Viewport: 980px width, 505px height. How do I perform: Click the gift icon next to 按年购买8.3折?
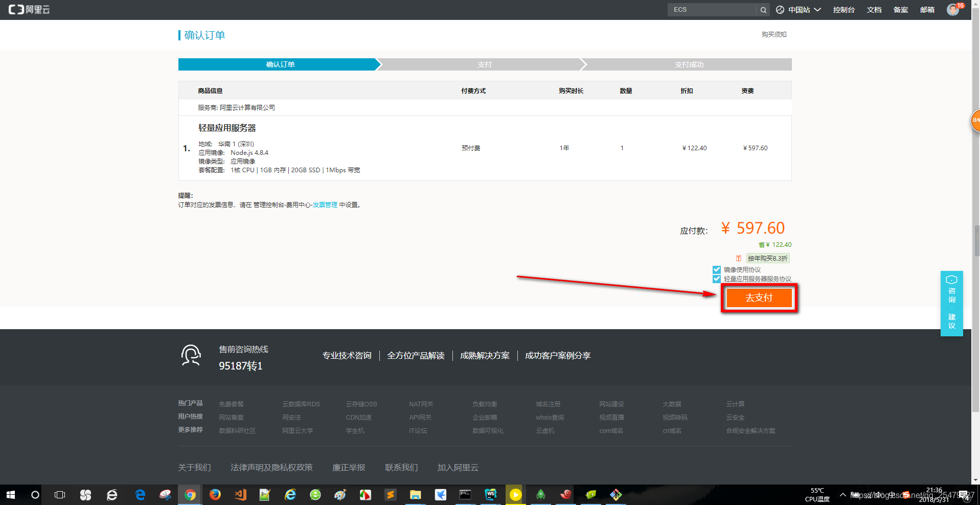point(738,258)
